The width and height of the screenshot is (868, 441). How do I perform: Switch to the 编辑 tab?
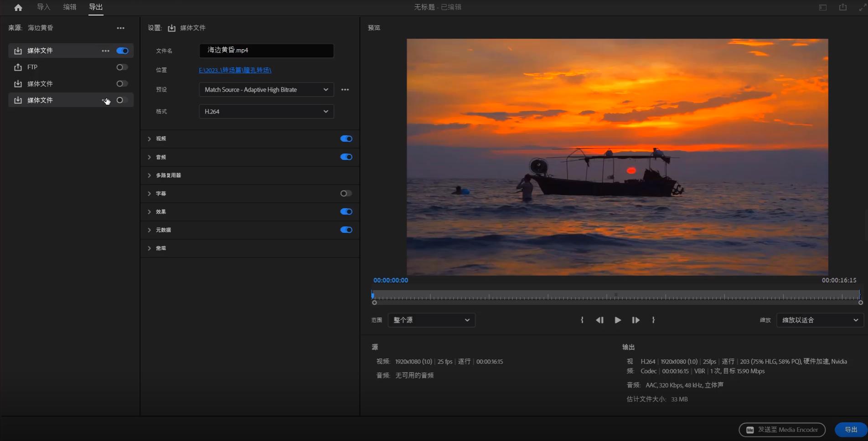[70, 7]
